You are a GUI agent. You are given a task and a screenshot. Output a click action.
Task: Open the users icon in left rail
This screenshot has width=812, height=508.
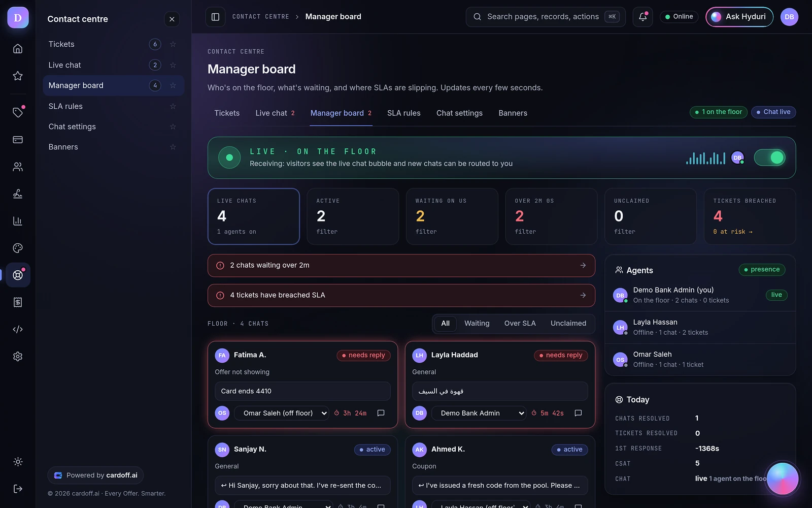tap(18, 167)
